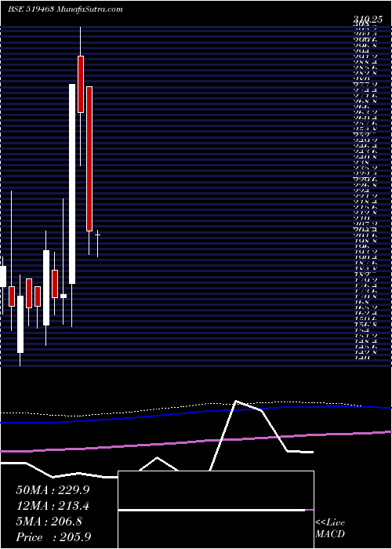392x549 pixels.
Task: Click the blue moving average line
Action: click(196, 413)
